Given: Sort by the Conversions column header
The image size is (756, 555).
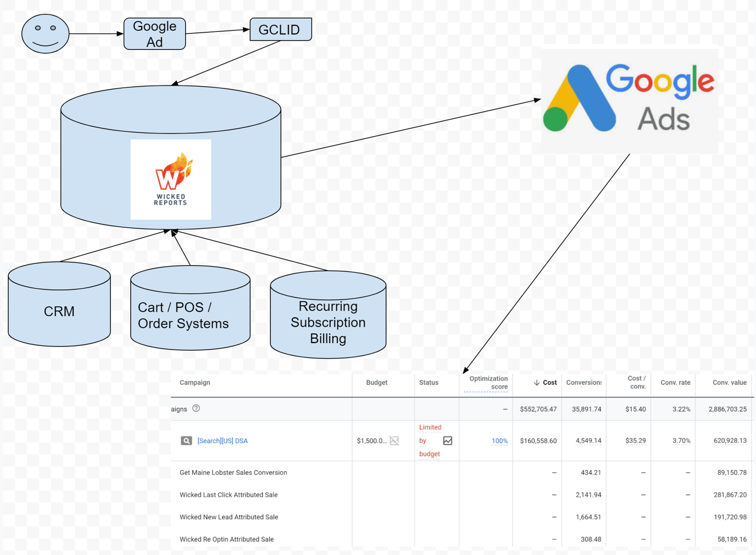Looking at the screenshot, I should [x=584, y=383].
